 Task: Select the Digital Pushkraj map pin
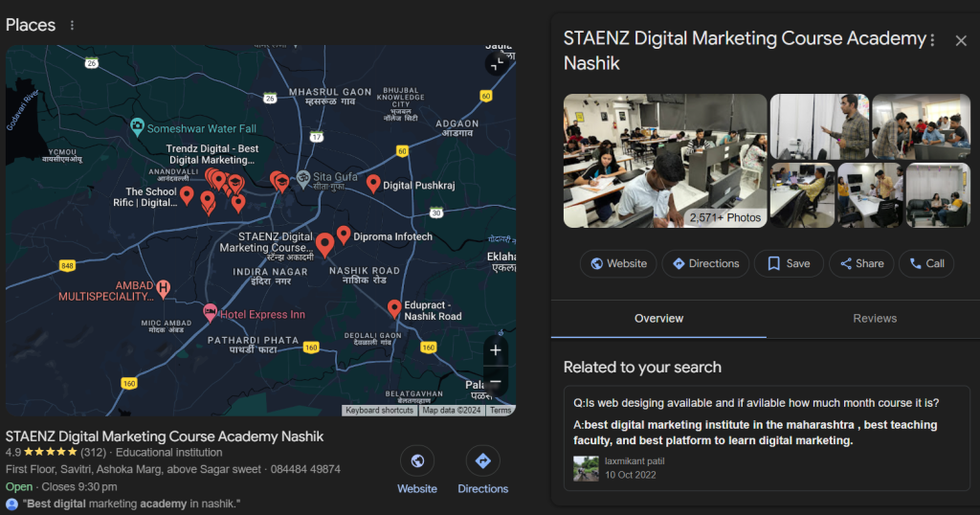point(373,184)
